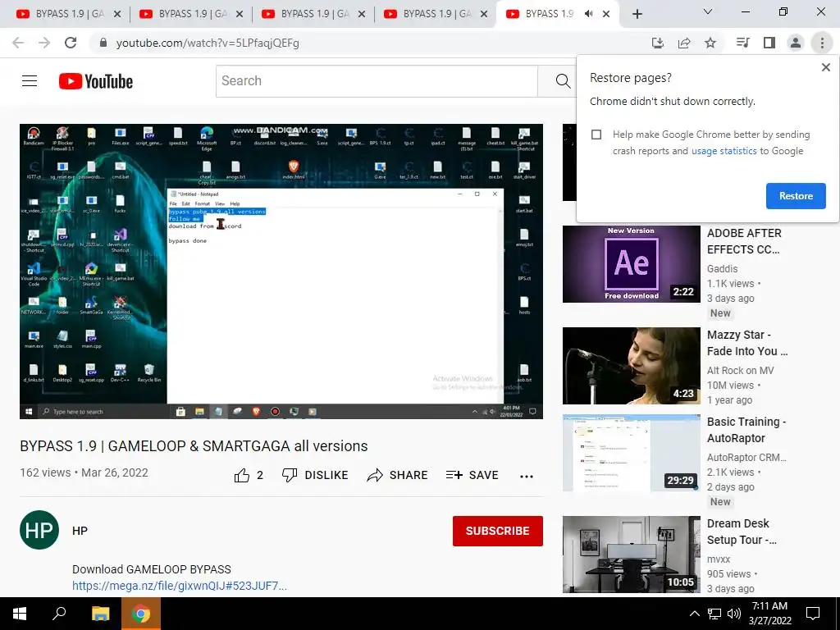Open the AutoRaptor training video thumbnail
Screen dimensions: 840x630
click(x=631, y=453)
